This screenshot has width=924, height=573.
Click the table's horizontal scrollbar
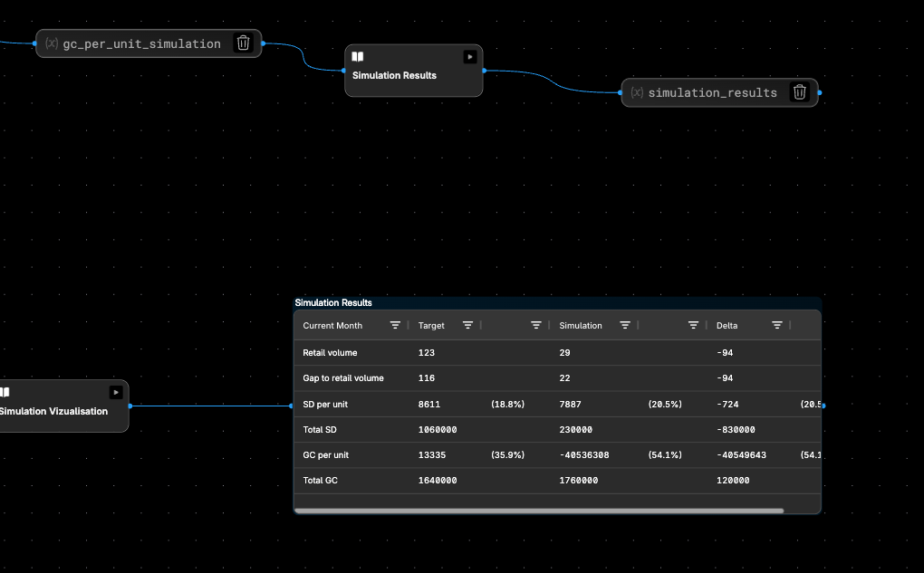539,511
